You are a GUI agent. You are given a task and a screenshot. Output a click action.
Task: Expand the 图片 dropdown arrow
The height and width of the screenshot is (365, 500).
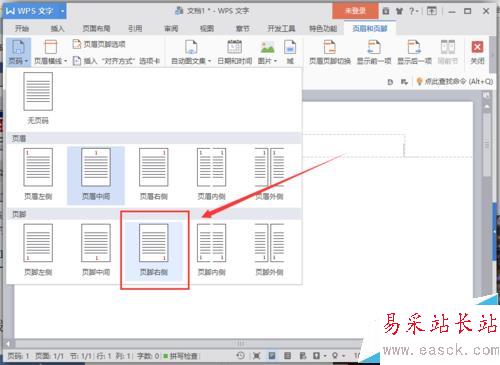click(x=275, y=61)
